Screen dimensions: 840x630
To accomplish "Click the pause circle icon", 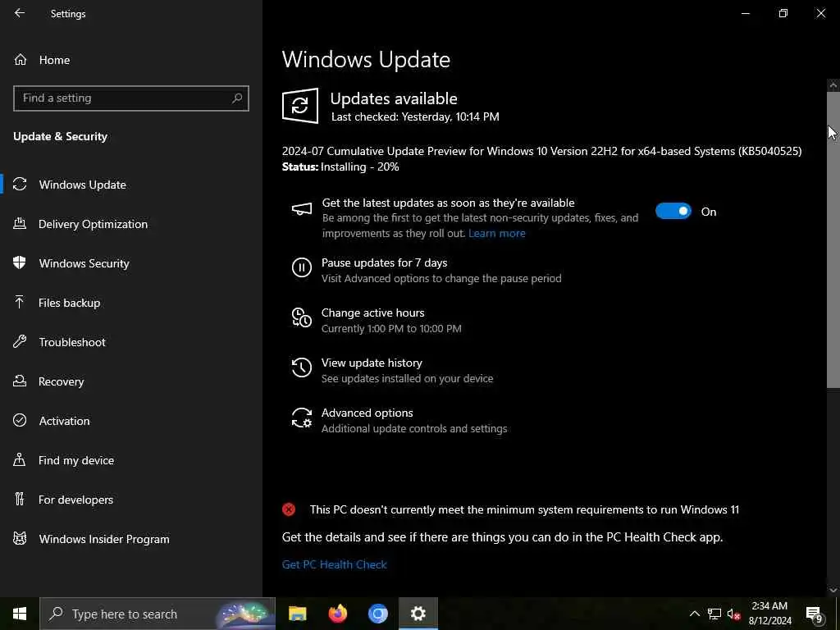I will 302,267.
